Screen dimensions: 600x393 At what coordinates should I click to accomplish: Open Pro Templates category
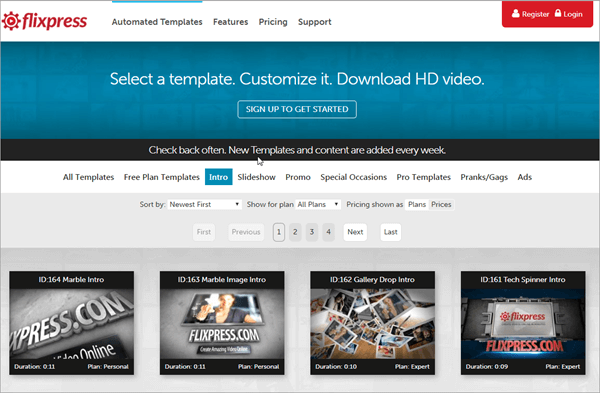[424, 177]
